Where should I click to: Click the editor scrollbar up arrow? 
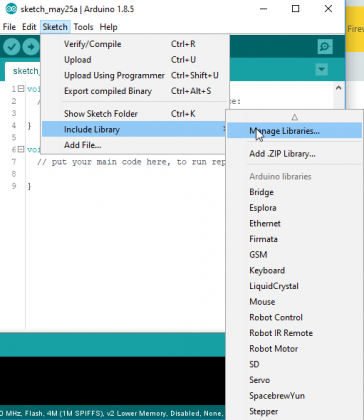click(339, 88)
